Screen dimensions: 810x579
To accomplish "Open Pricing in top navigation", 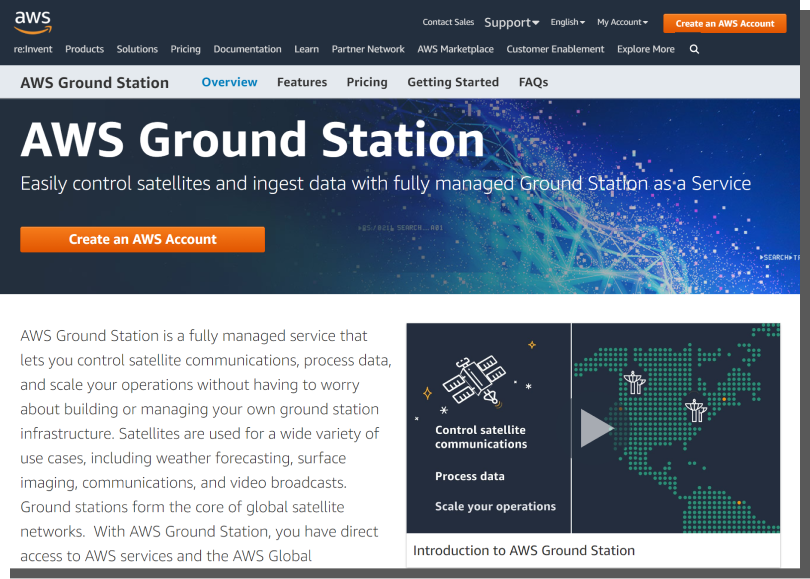I will 185,49.
